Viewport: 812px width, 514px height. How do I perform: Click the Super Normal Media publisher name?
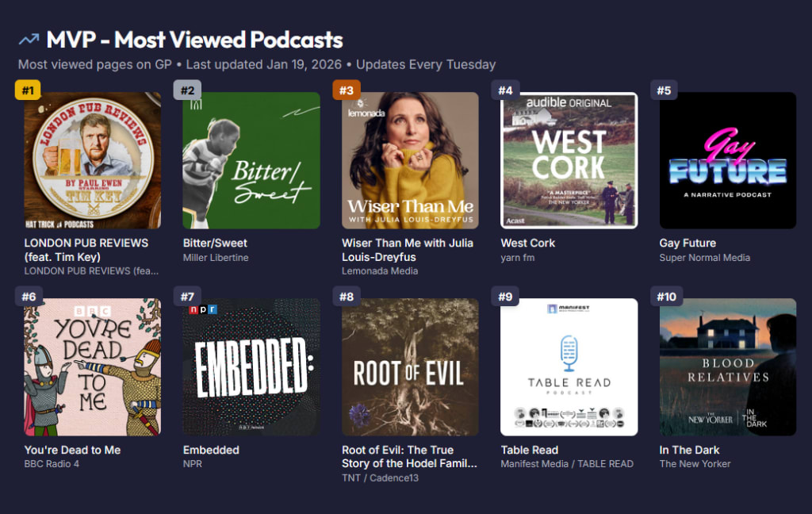[x=704, y=258]
